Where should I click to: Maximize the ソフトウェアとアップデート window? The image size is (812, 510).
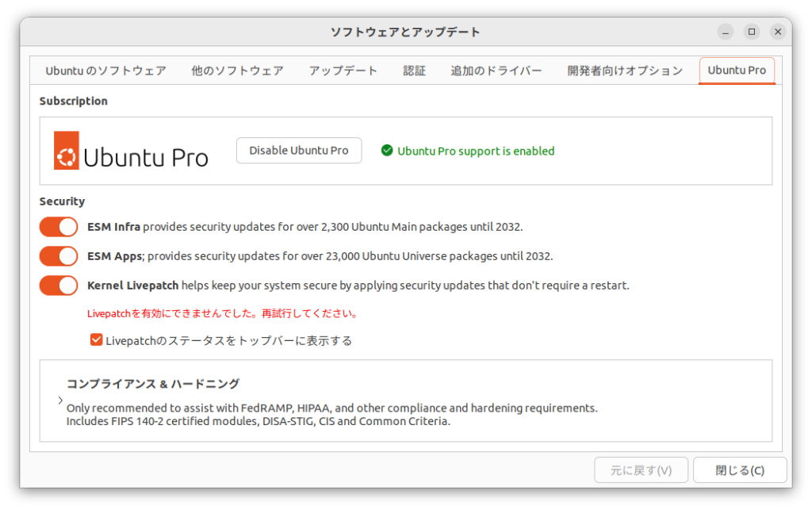click(752, 32)
